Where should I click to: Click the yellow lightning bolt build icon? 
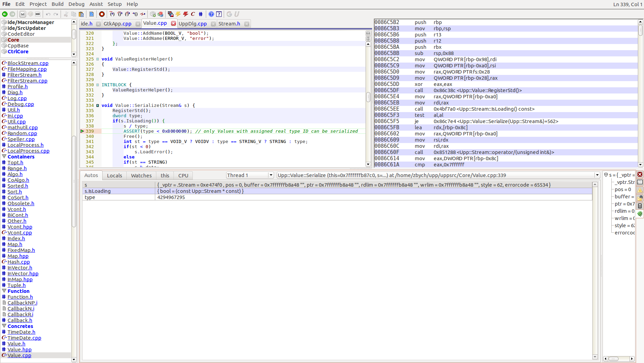tap(178, 14)
